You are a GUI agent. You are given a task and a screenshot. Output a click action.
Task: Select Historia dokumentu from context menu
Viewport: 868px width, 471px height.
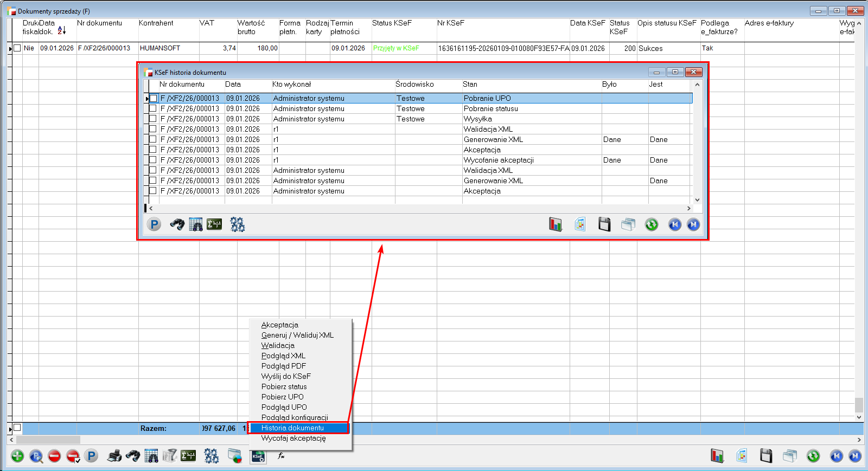pyautogui.click(x=292, y=428)
